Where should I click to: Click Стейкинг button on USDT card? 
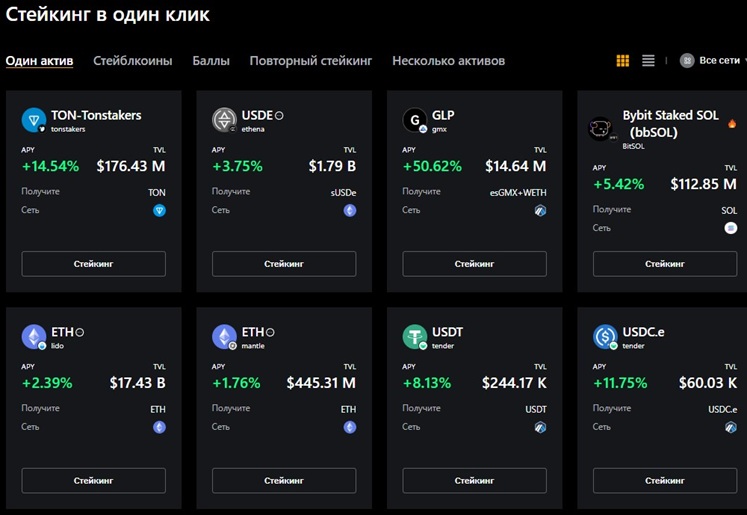click(474, 480)
